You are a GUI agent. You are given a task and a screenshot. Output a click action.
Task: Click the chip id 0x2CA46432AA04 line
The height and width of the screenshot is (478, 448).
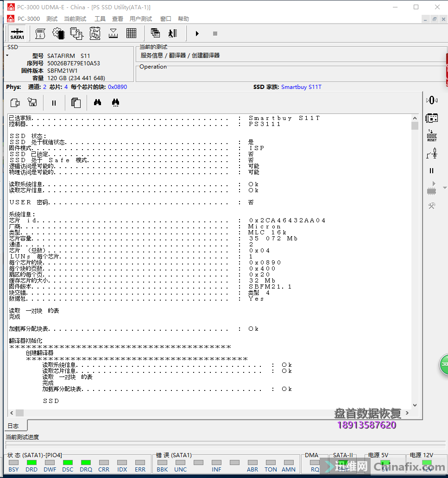point(167,220)
